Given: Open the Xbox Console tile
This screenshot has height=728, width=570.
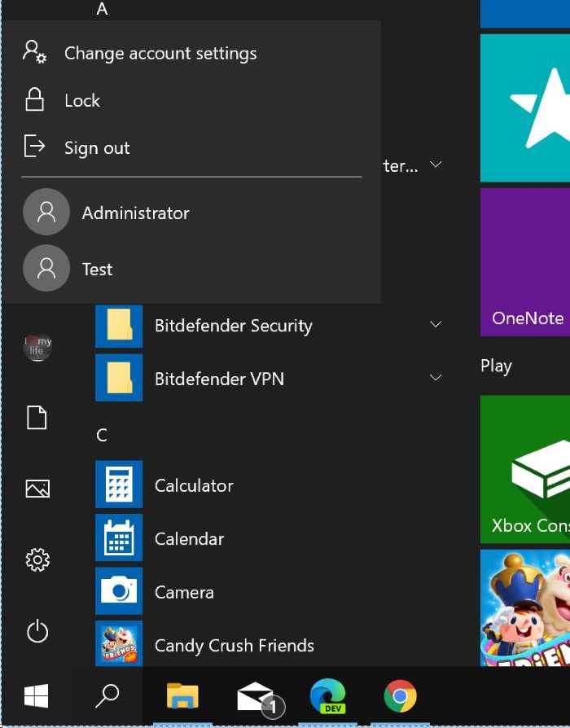Looking at the screenshot, I should [525, 469].
